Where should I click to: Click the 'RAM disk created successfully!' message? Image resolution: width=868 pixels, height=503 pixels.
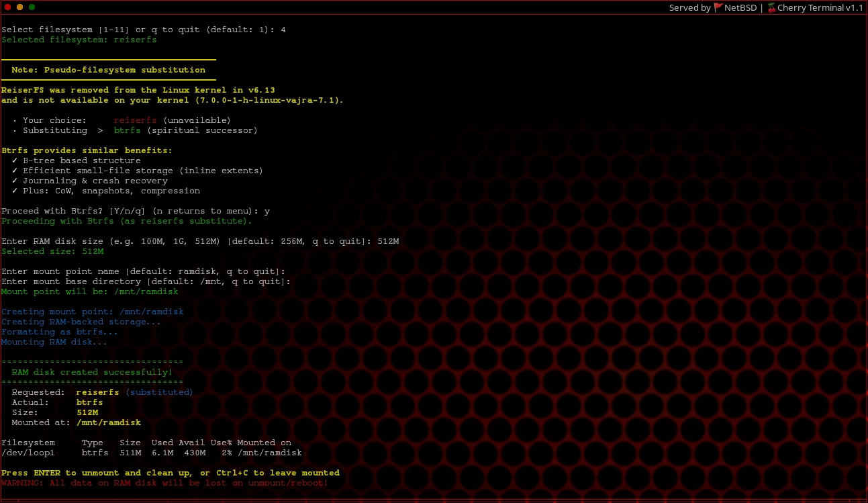pos(93,372)
